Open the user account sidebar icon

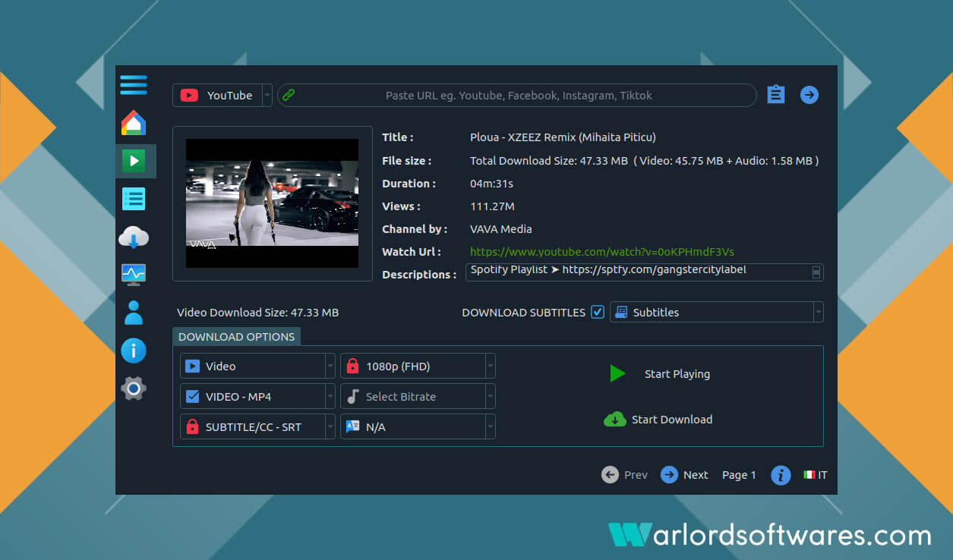[x=134, y=313]
